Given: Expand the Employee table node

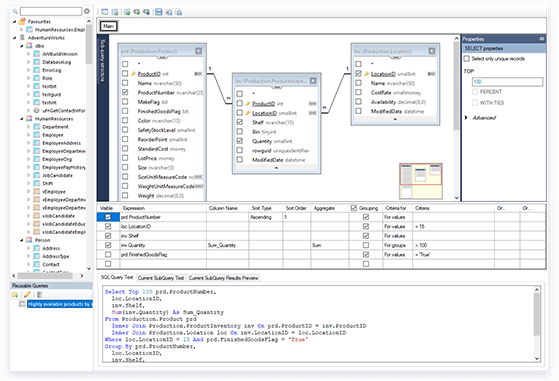Looking at the screenshot, I should coord(29,135).
